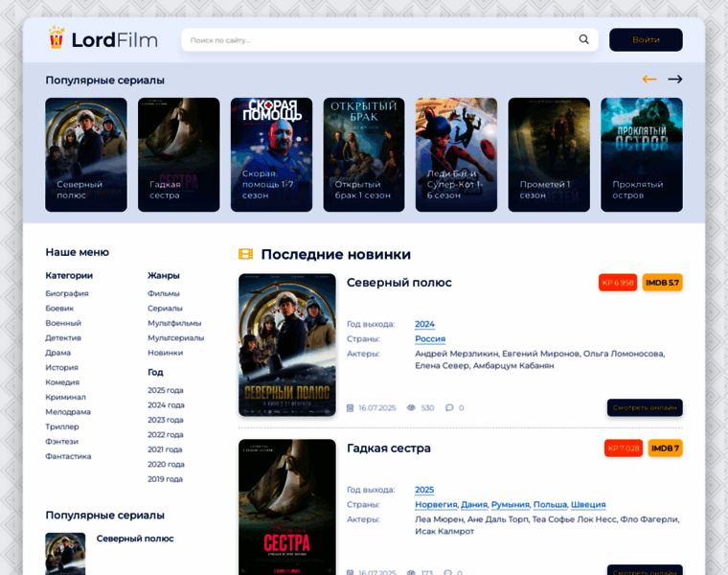This screenshot has height=575, width=728.
Task: Click the Румыния country link
Action: (511, 505)
